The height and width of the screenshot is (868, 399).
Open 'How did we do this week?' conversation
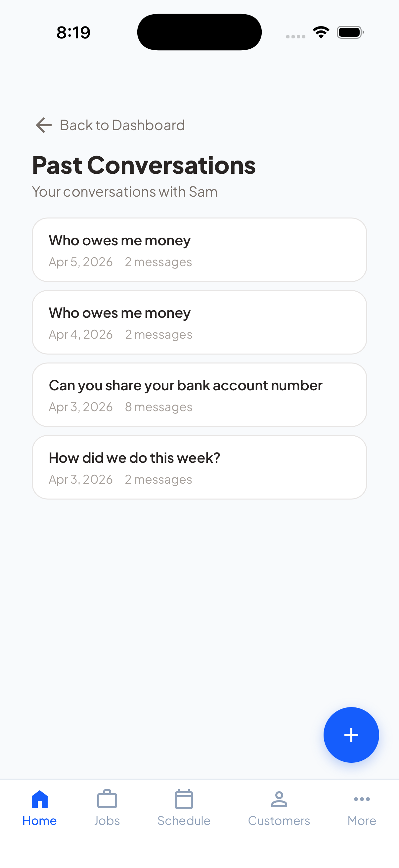point(199,467)
